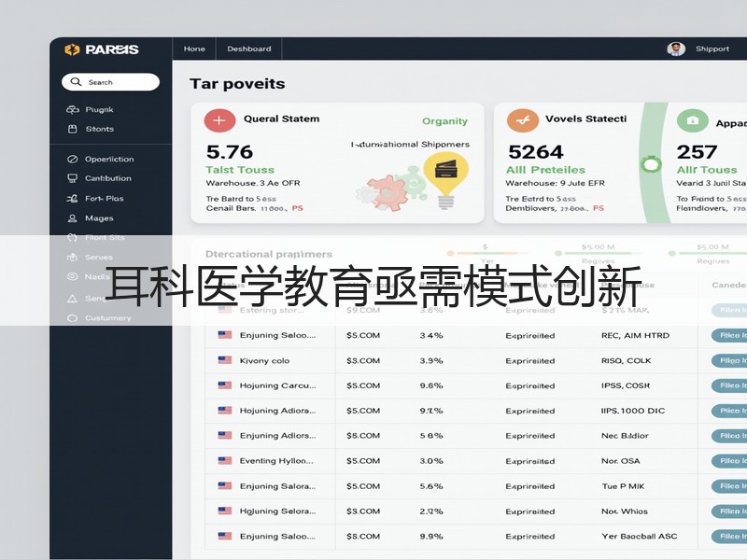This screenshot has height=560, width=747.
Task: Click the green circular marker between cards
Action: pos(651,165)
